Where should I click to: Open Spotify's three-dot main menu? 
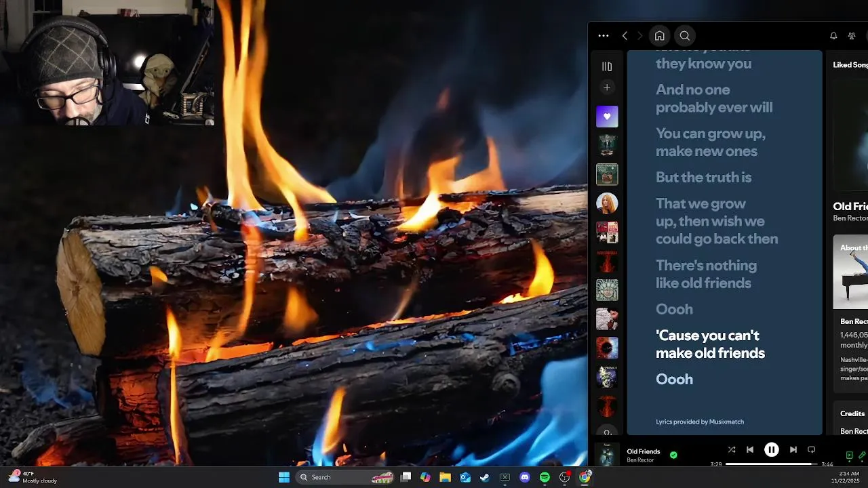(x=604, y=36)
